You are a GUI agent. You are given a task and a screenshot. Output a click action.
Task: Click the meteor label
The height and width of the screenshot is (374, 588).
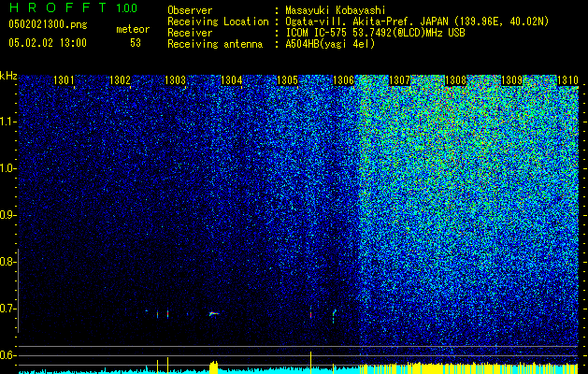point(133,29)
